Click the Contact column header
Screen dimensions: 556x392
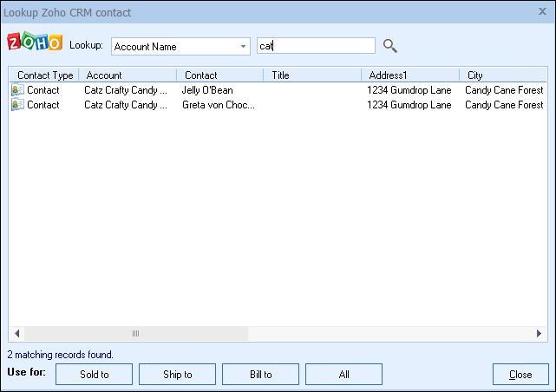tap(220, 75)
